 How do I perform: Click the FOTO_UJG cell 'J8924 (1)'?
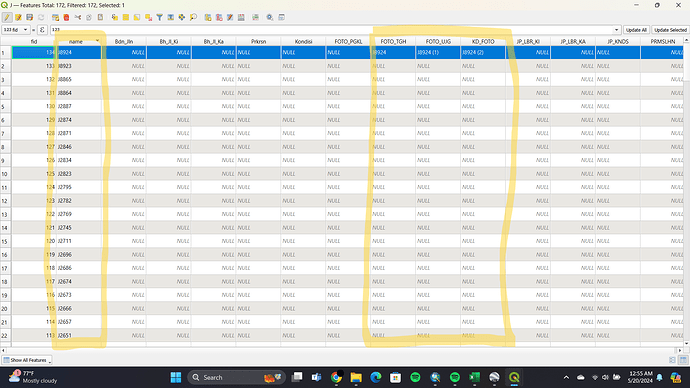click(x=438, y=52)
